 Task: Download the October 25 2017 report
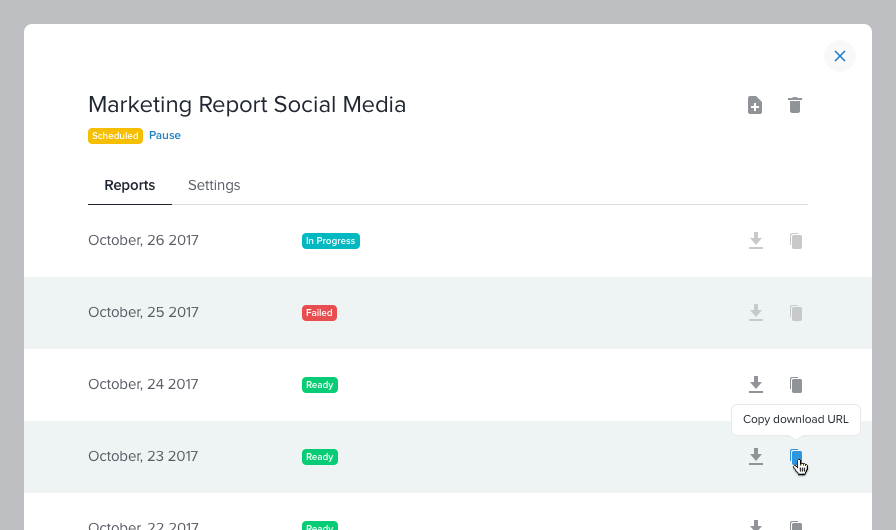[x=755, y=312]
